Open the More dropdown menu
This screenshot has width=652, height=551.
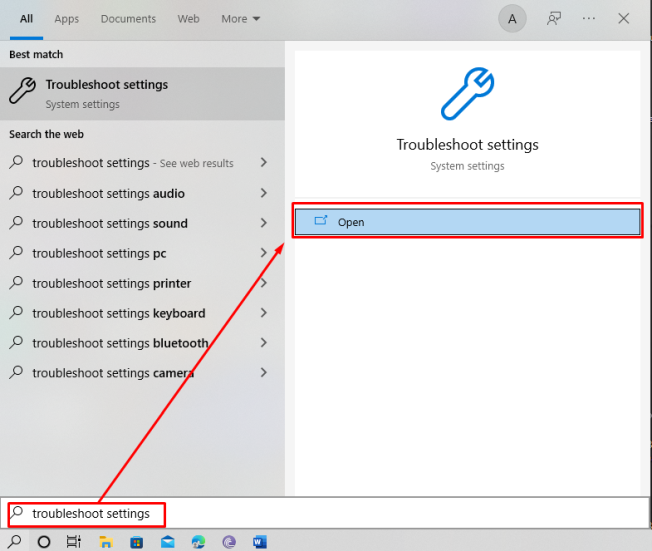coord(240,19)
